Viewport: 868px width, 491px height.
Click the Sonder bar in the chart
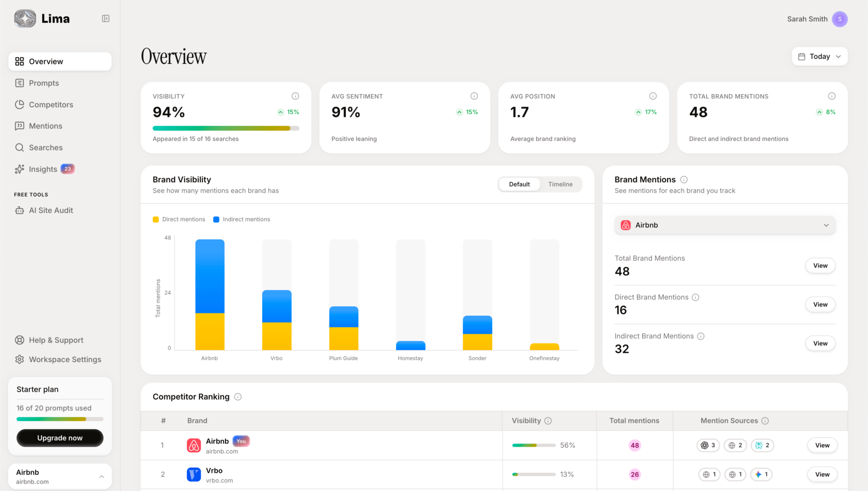[x=477, y=333]
